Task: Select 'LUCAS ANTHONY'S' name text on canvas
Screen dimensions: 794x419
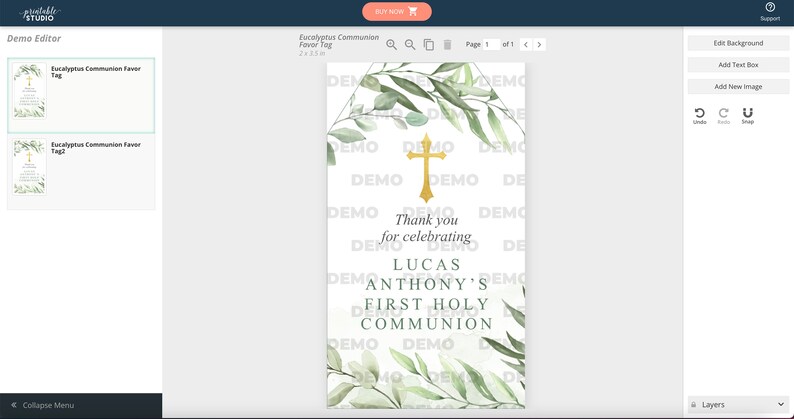Action: pos(426,274)
